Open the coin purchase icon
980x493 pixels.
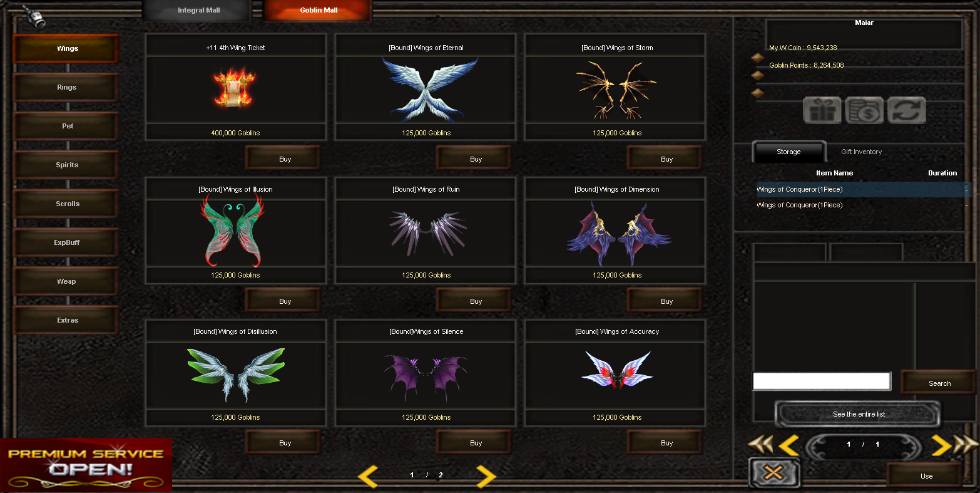point(864,111)
